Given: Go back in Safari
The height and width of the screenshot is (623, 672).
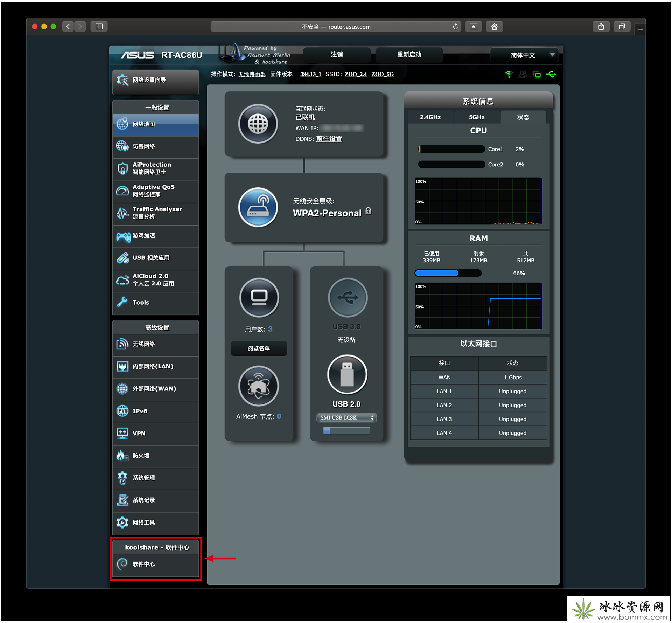Looking at the screenshot, I should click(x=68, y=26).
